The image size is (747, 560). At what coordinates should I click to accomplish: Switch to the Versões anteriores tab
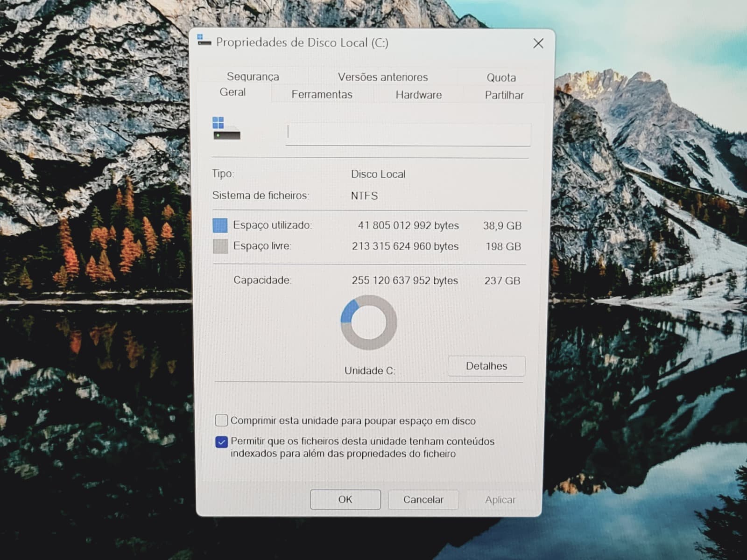(x=383, y=77)
